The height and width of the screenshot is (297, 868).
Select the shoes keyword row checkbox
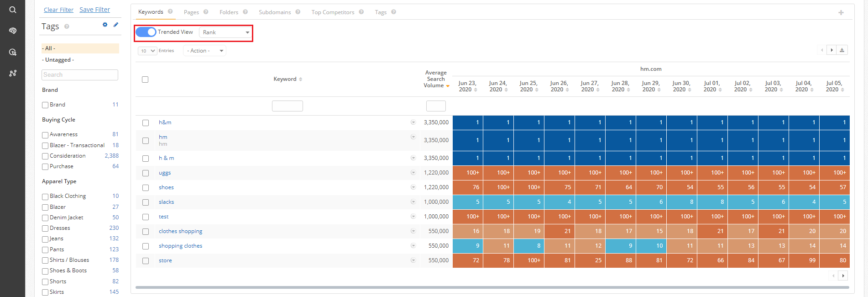[146, 188]
